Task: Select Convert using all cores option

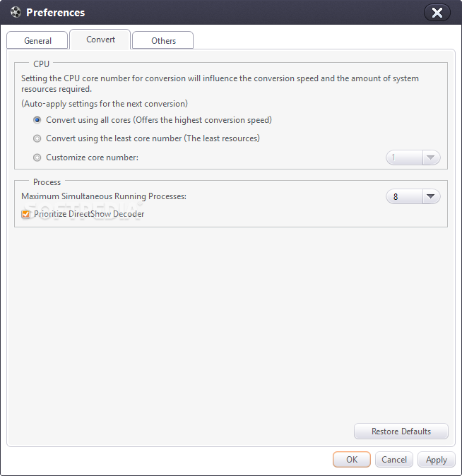Action: [37, 120]
